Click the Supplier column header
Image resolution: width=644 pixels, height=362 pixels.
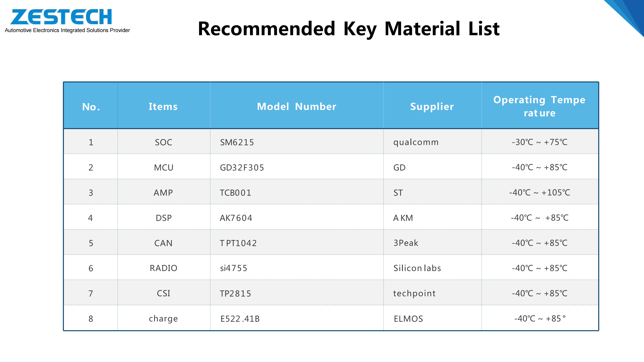click(x=432, y=106)
